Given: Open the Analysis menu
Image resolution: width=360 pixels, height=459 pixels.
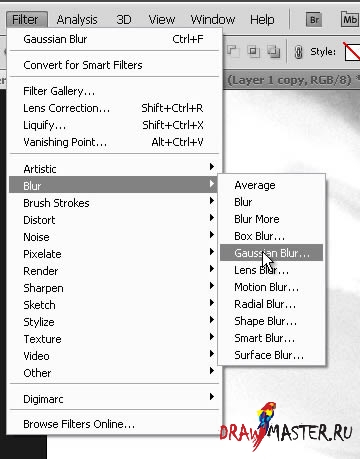Looking at the screenshot, I should click(77, 20).
